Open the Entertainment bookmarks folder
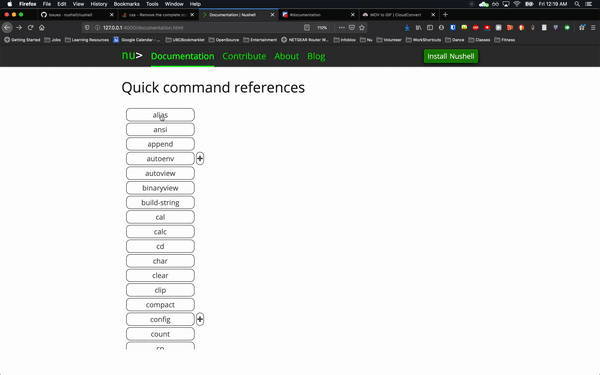 pyautogui.click(x=260, y=40)
